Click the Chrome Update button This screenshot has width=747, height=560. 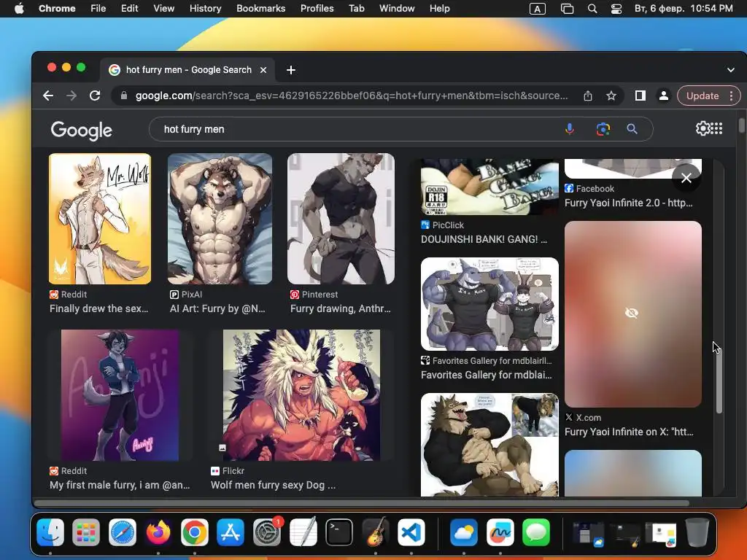tap(703, 96)
